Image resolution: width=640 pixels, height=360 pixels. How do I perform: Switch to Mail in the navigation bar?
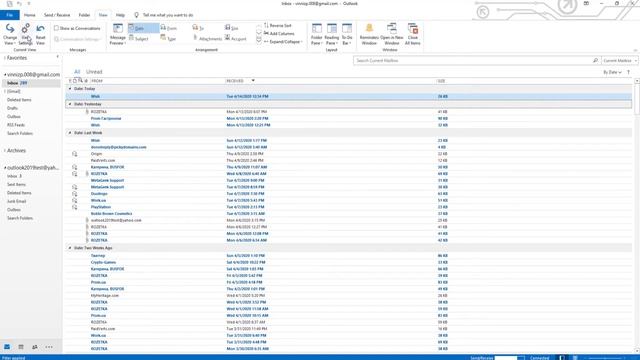click(x=7, y=347)
